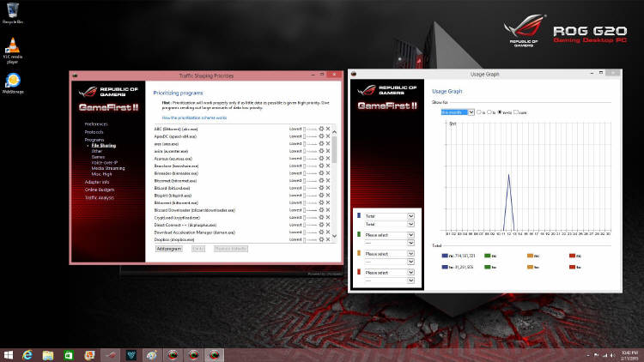644x362 pixels.
Task: Open Windows Store from taskbar
Action: tap(69, 355)
